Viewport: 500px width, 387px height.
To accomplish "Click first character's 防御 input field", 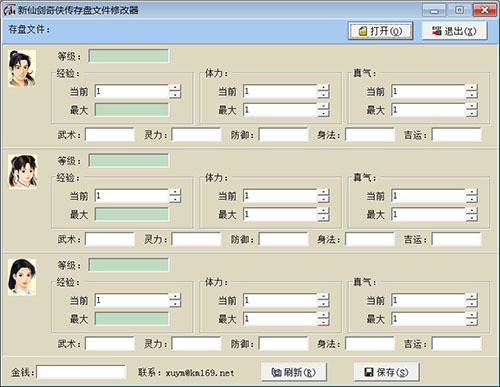I will (283, 135).
